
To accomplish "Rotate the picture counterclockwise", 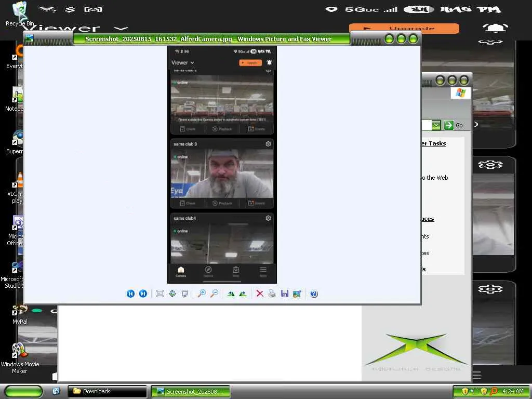I will coord(243,294).
